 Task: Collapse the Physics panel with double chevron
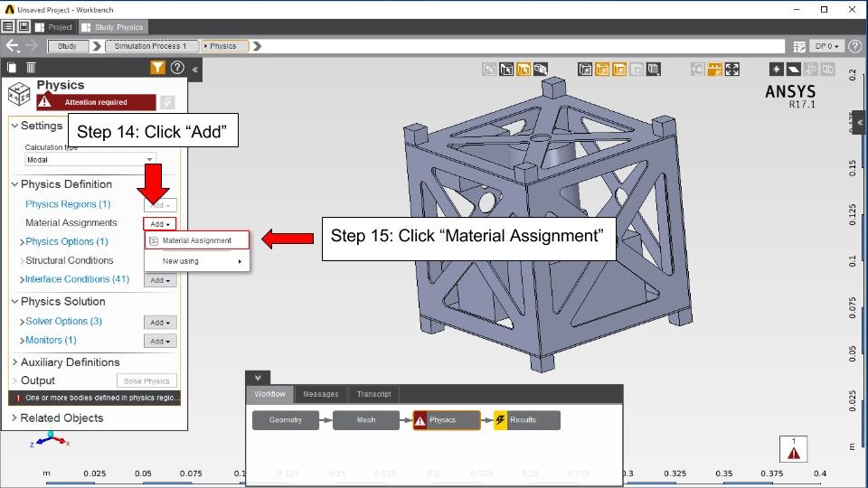(x=195, y=70)
